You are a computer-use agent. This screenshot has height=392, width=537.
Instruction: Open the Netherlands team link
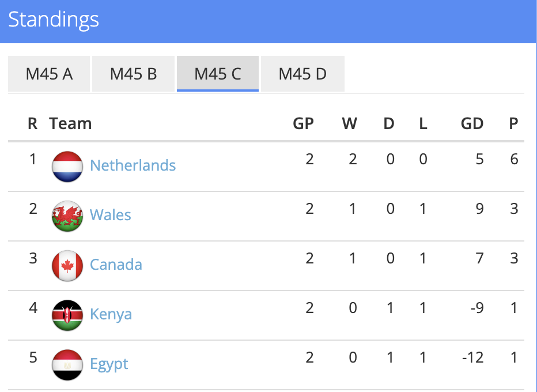[x=133, y=165]
